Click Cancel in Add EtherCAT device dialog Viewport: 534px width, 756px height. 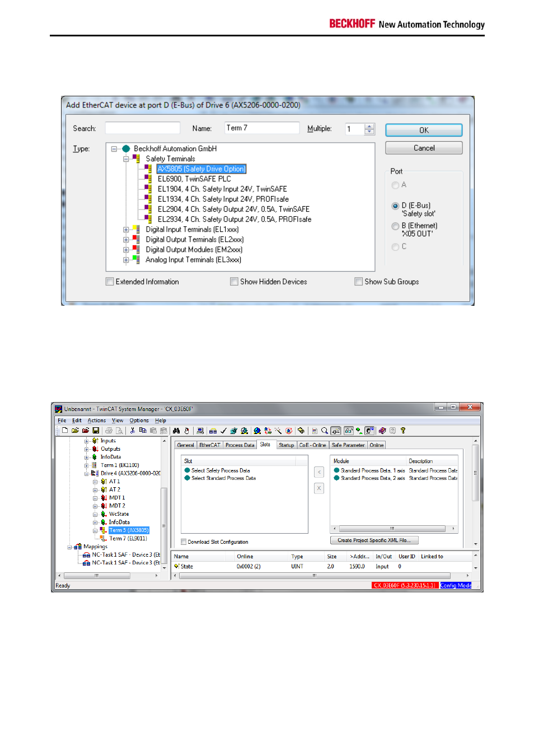coord(424,148)
